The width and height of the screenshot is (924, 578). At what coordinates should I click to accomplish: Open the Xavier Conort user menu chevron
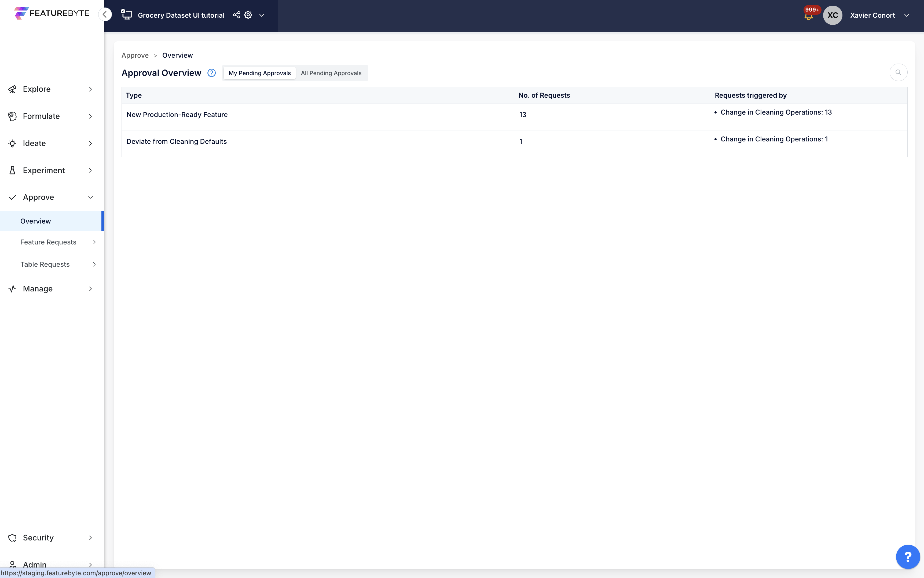pyautogui.click(x=907, y=15)
